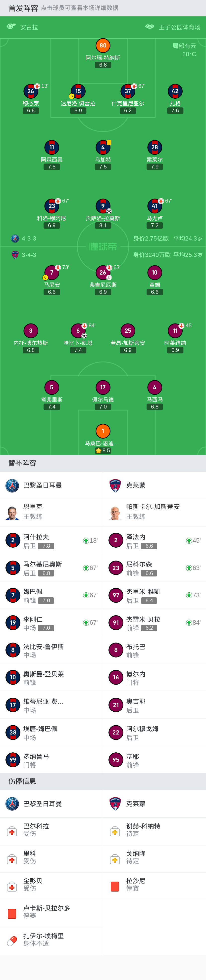Click Clermont crest beside 3-4-3 formation
206x980 pixels.
15,255
